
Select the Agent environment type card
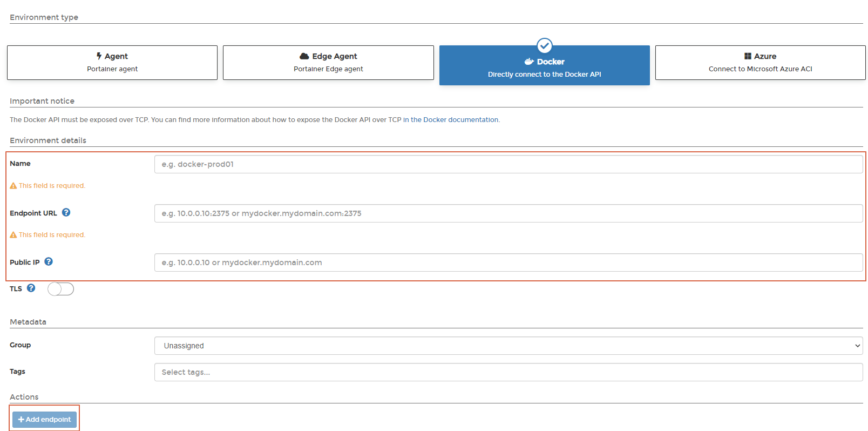(x=112, y=63)
